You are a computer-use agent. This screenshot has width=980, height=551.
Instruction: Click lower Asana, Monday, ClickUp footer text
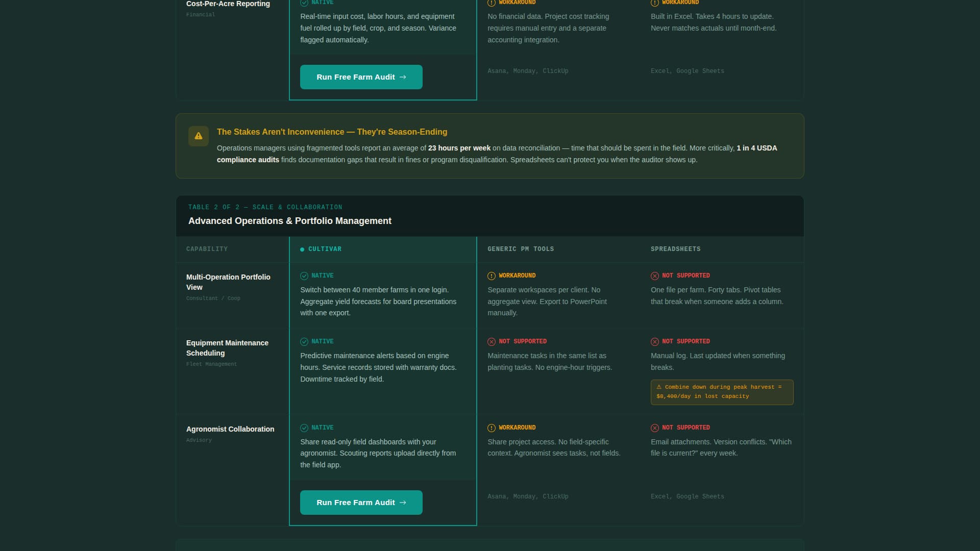tap(528, 496)
